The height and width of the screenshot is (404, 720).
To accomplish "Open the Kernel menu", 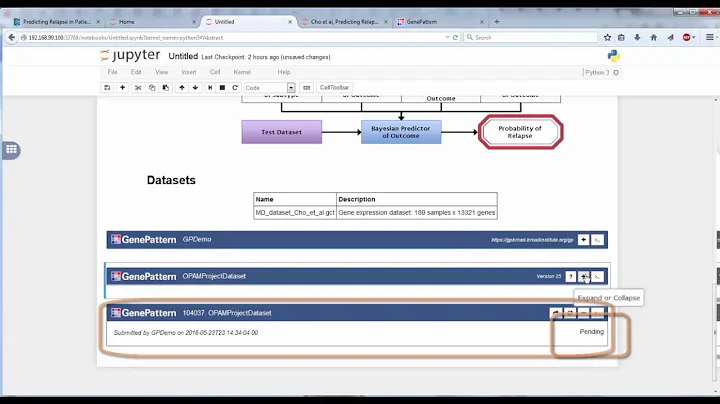I will (242, 72).
